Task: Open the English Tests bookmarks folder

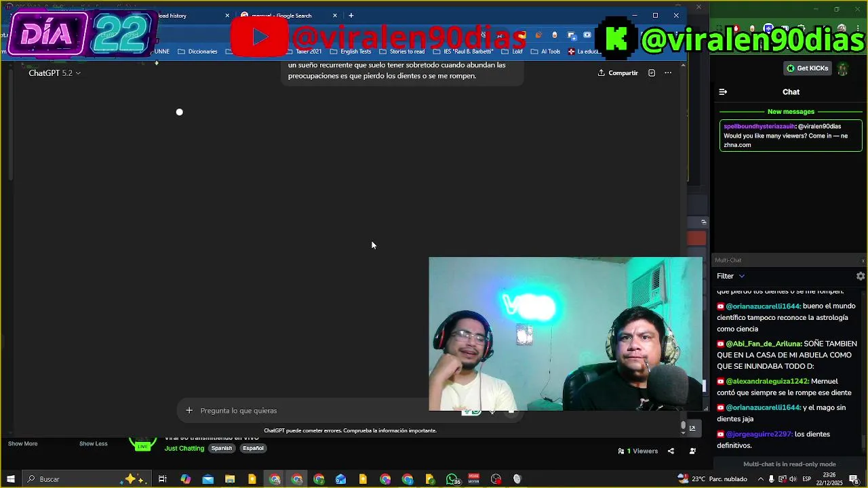Action: click(x=351, y=52)
